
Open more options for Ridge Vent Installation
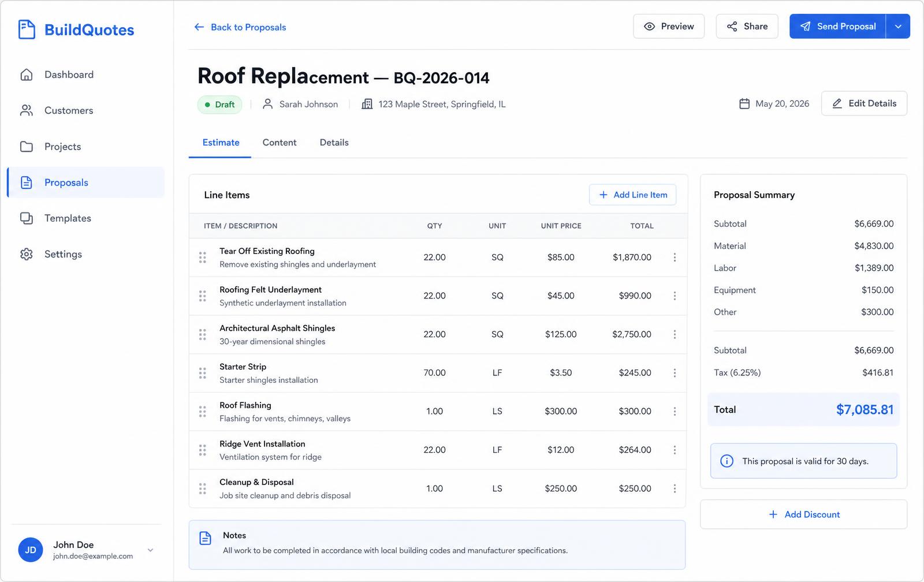675,450
